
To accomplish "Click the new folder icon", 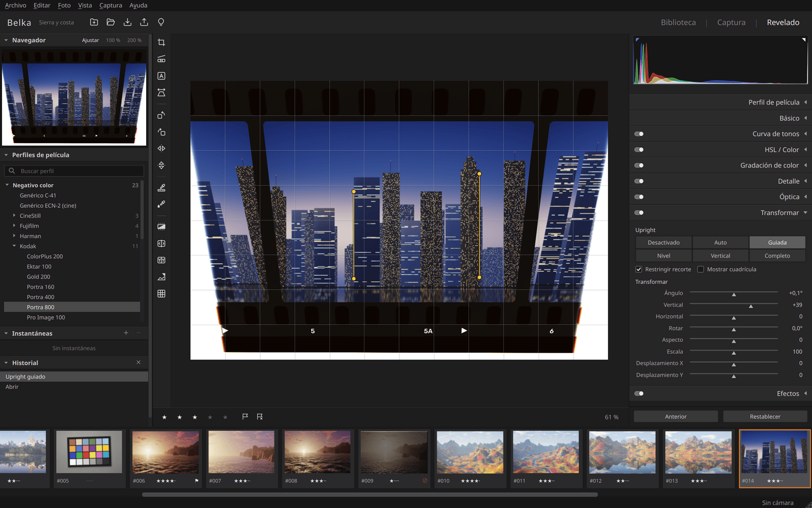I will pyautogui.click(x=94, y=22).
